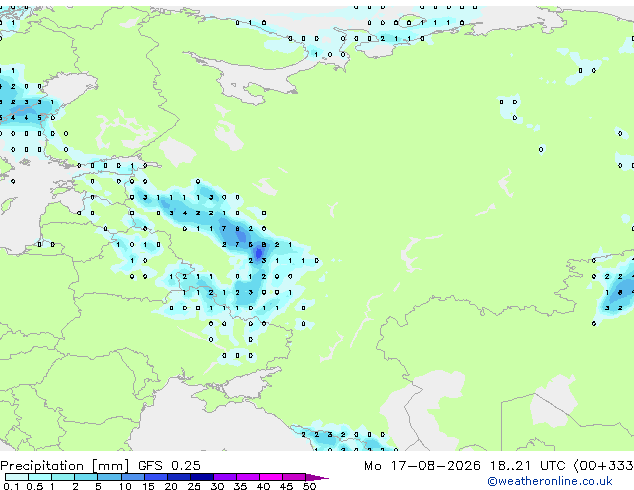The height and width of the screenshot is (490, 634).
Task: Click the '50' legend scale label
Action: [x=309, y=486]
